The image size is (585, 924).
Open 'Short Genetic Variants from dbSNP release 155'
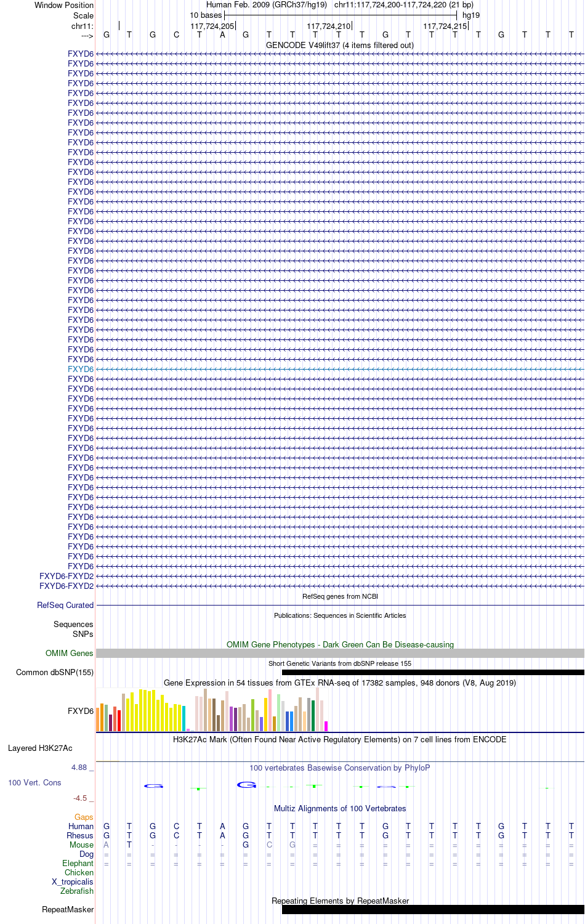[340, 663]
